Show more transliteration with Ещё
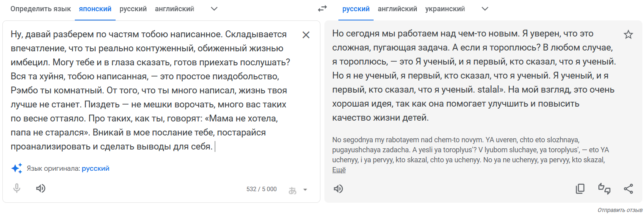 pyautogui.click(x=339, y=170)
